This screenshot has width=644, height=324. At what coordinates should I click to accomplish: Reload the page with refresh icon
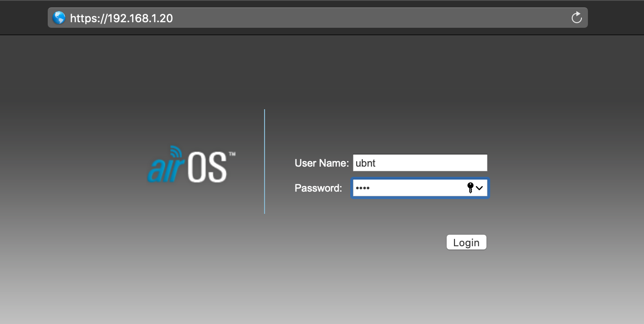(576, 18)
